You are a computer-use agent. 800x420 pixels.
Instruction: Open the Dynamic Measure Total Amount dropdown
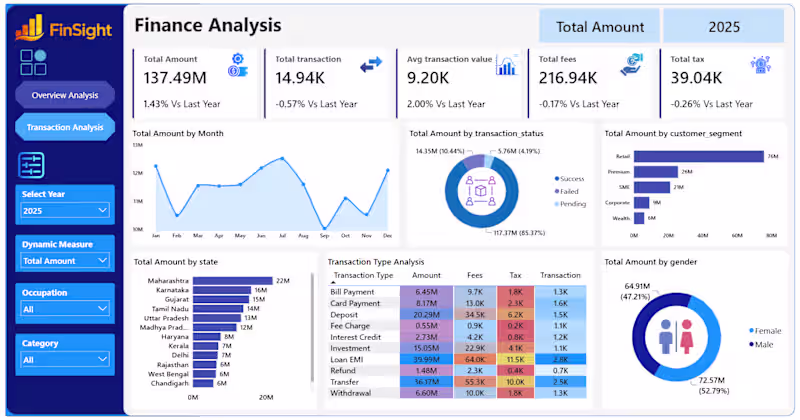(x=65, y=260)
